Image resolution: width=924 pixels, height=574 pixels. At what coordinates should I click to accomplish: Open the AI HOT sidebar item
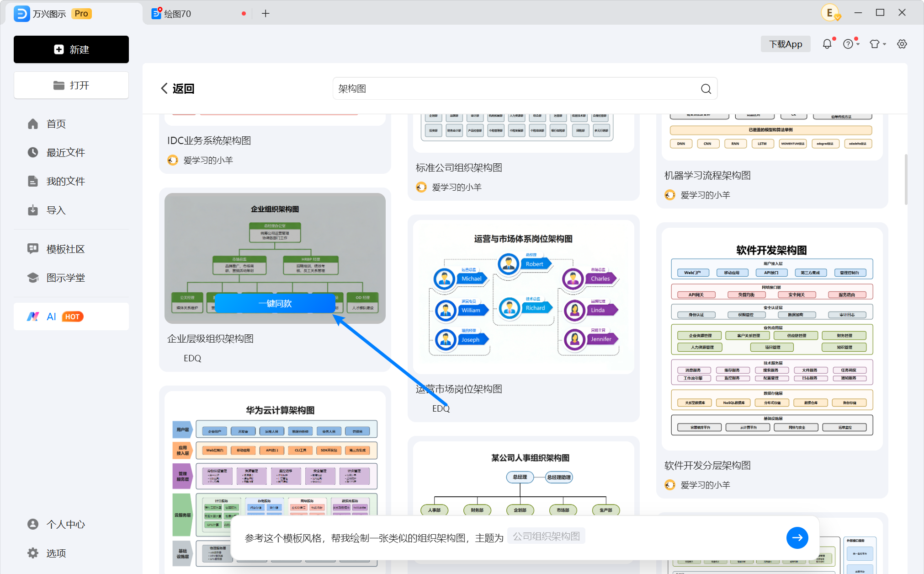(x=71, y=317)
